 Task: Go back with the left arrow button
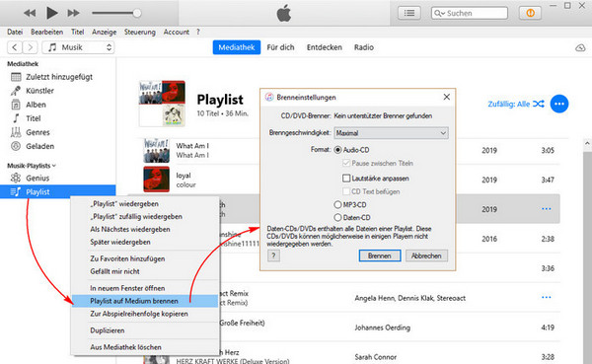[x=15, y=47]
